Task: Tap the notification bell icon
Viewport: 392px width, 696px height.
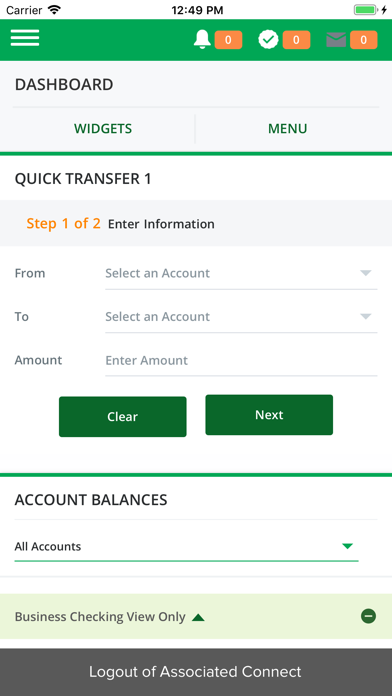Action: (202, 40)
